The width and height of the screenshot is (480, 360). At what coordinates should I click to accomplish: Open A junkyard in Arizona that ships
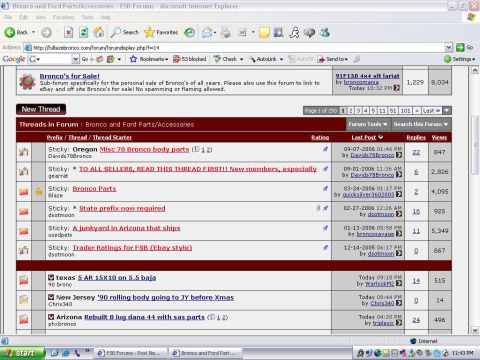point(126,228)
